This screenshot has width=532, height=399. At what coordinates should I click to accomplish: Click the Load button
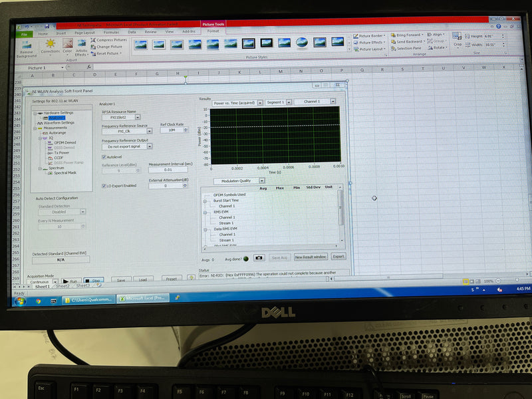point(143,279)
